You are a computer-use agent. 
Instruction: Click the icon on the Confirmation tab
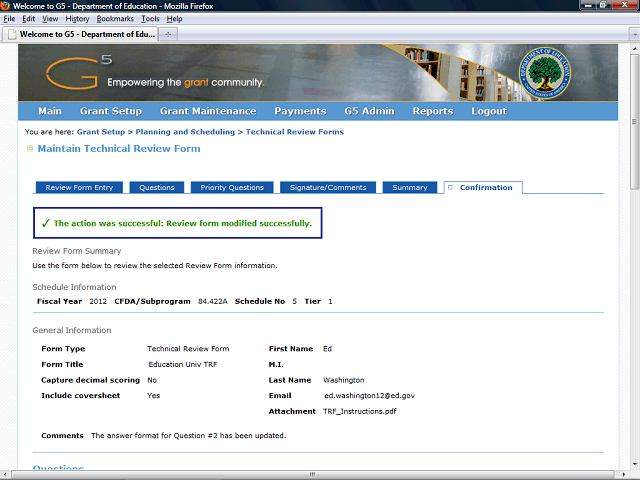point(451,187)
